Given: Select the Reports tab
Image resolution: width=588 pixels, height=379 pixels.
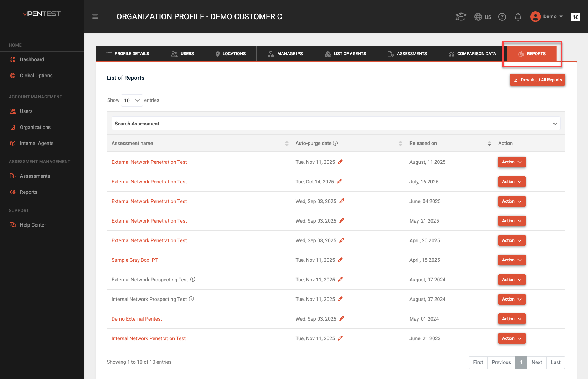Looking at the screenshot, I should point(532,54).
